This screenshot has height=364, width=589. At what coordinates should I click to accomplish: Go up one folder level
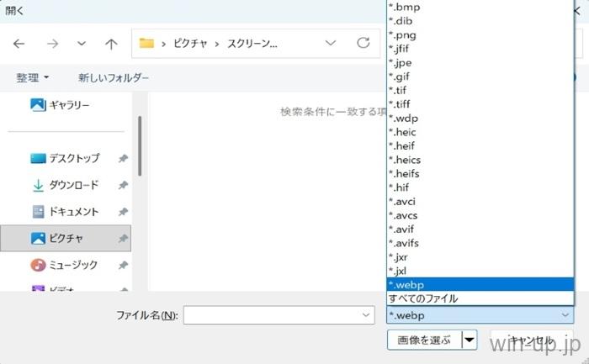point(111,43)
